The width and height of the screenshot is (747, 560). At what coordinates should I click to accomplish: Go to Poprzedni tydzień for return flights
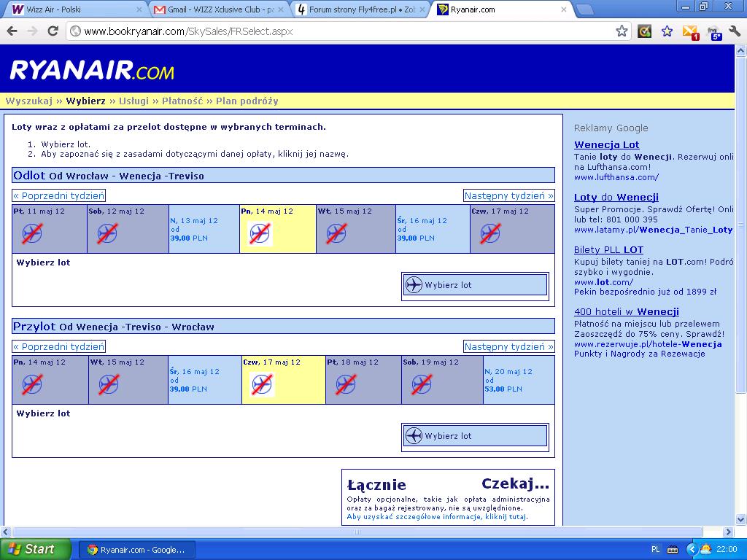tap(58, 346)
